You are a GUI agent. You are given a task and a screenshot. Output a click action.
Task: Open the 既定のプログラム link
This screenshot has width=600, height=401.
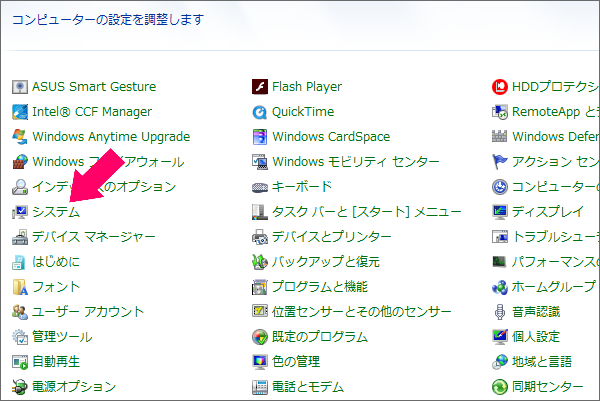pyautogui.click(x=320, y=337)
